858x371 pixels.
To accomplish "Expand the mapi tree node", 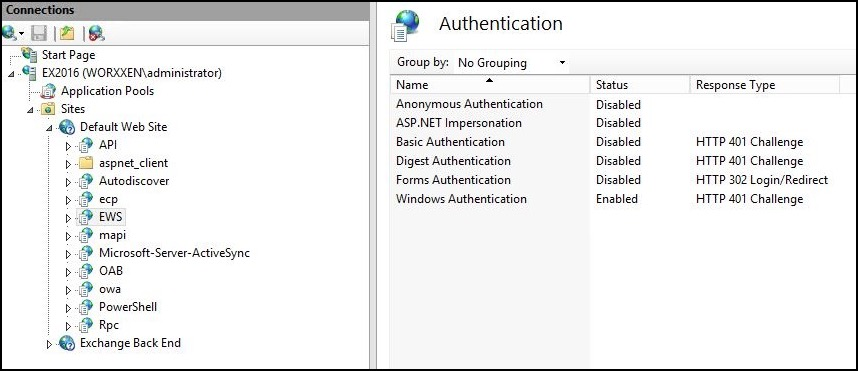I will point(68,236).
